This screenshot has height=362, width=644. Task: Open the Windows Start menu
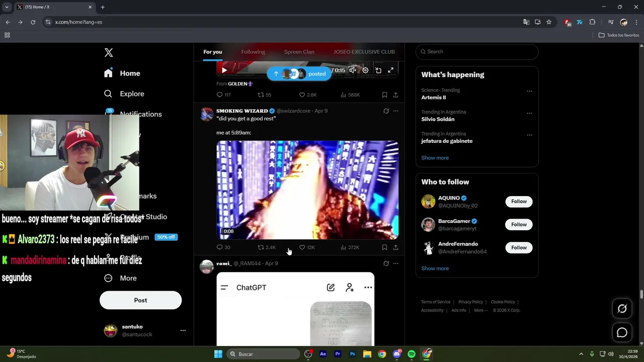point(218,354)
